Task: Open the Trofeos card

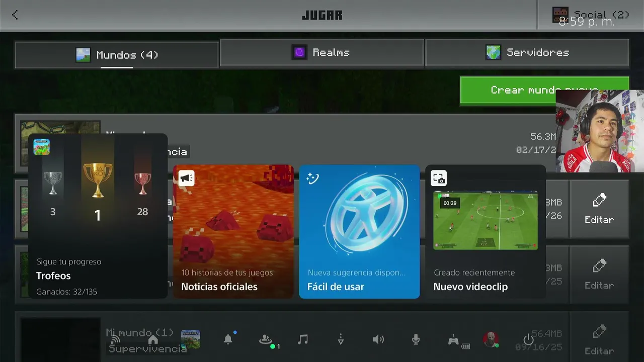Action: [98, 216]
